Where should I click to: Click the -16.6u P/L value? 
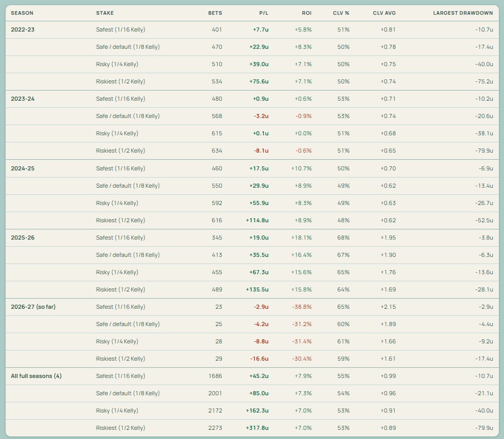pos(259,359)
